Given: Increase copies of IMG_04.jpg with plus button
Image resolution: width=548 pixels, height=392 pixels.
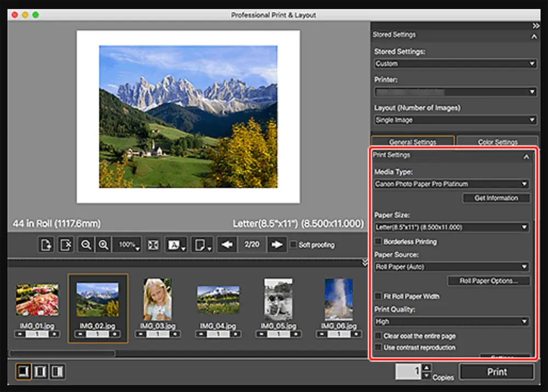Looking at the screenshot, I should [235, 335].
